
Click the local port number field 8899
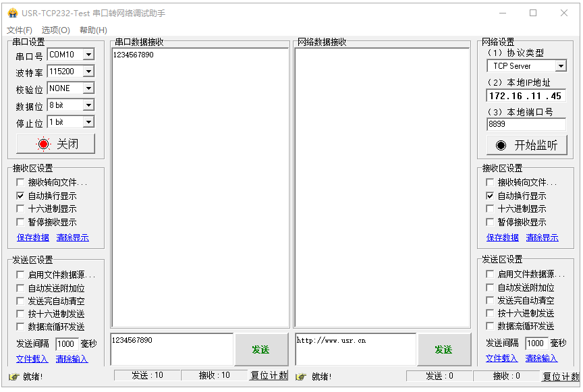[526, 124]
